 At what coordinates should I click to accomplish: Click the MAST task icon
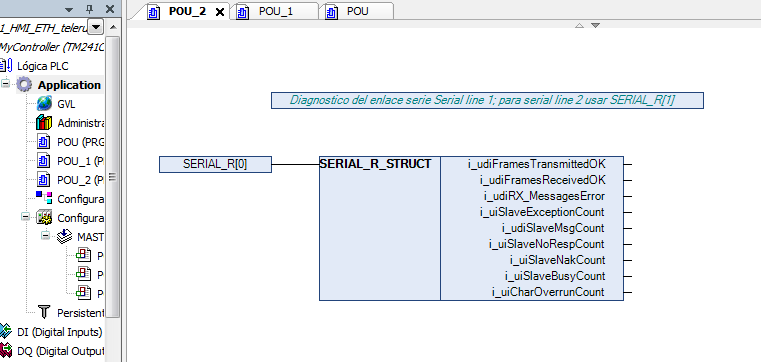[x=65, y=236]
